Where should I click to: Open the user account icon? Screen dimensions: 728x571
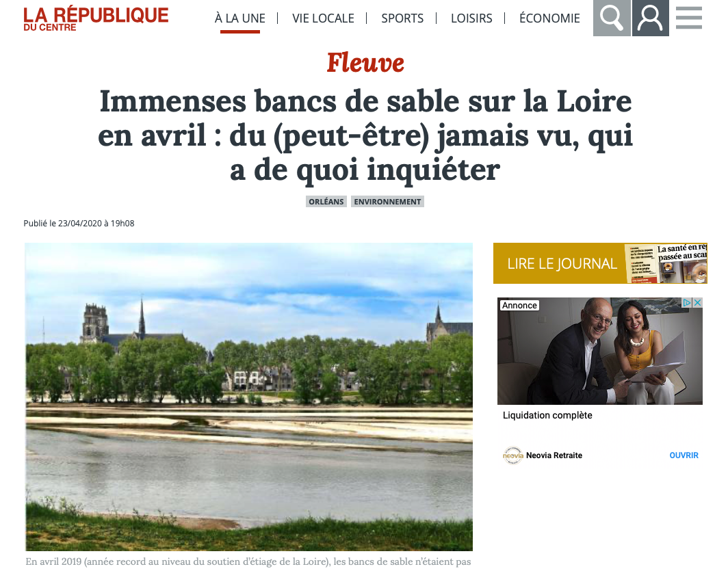[x=650, y=18]
